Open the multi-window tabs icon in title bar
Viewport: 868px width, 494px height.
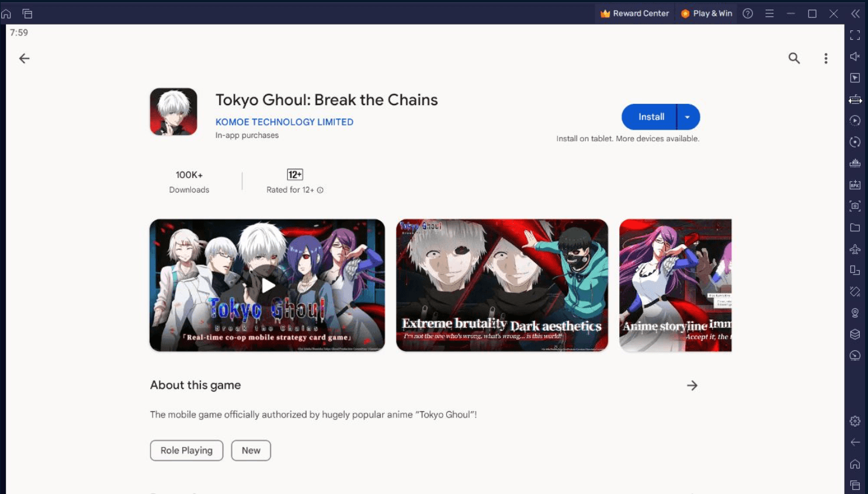click(x=27, y=13)
